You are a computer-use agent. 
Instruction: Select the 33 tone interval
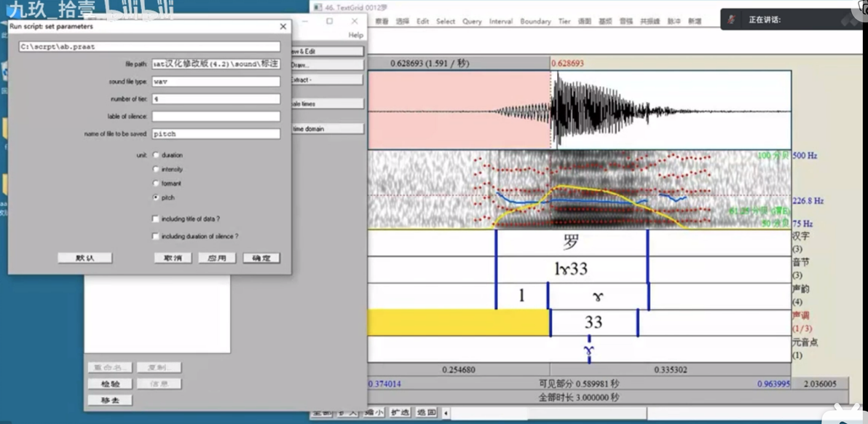click(x=593, y=323)
